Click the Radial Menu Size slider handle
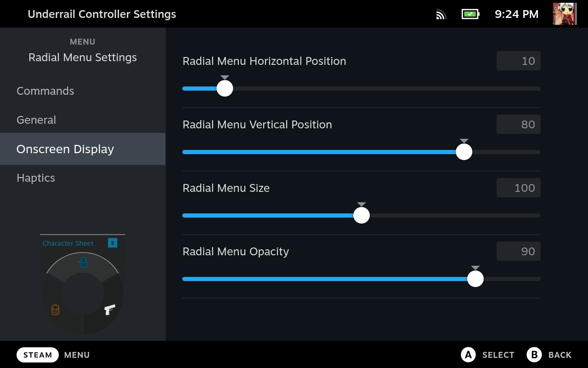Image resolution: width=588 pixels, height=368 pixels. pyautogui.click(x=362, y=215)
